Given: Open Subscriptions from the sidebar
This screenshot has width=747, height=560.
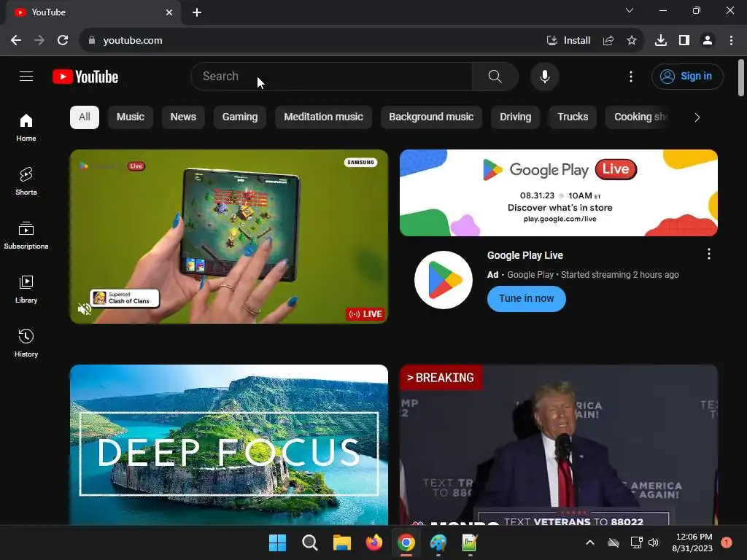Looking at the screenshot, I should 26,236.
